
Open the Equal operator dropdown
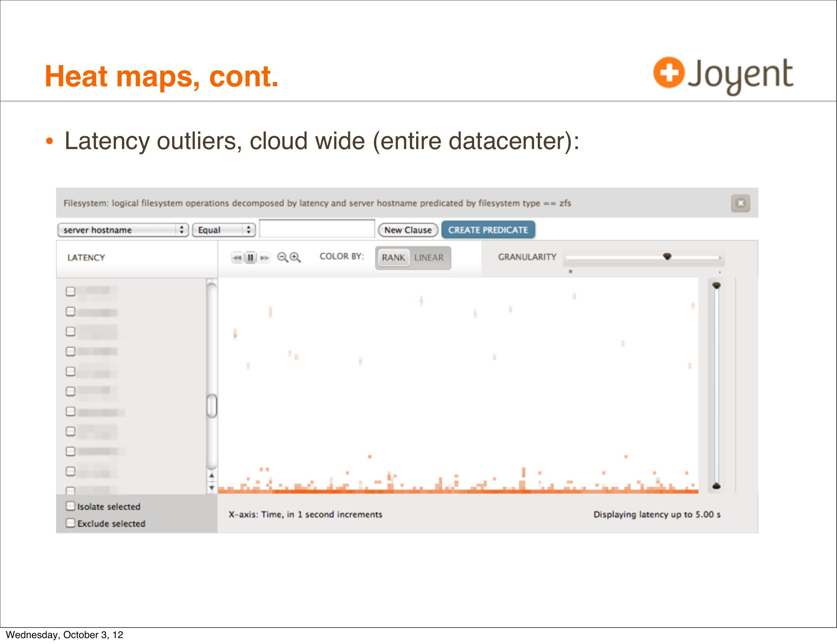(224, 230)
